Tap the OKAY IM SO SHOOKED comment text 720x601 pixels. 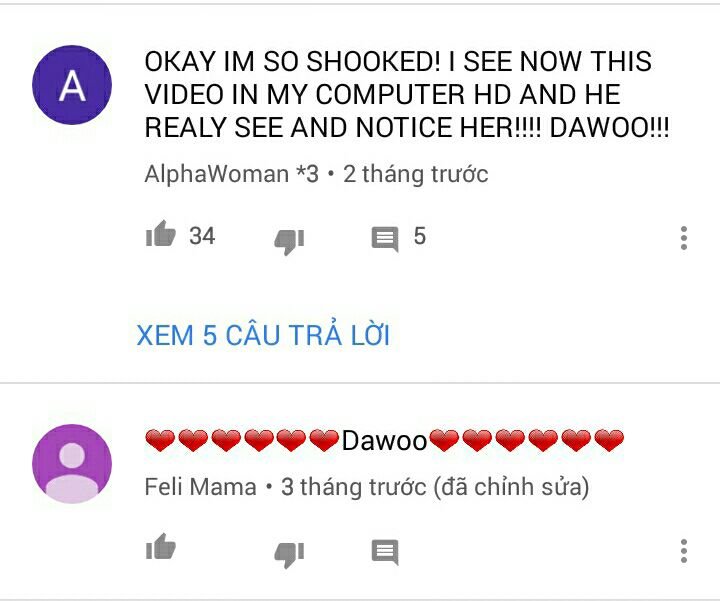point(407,94)
